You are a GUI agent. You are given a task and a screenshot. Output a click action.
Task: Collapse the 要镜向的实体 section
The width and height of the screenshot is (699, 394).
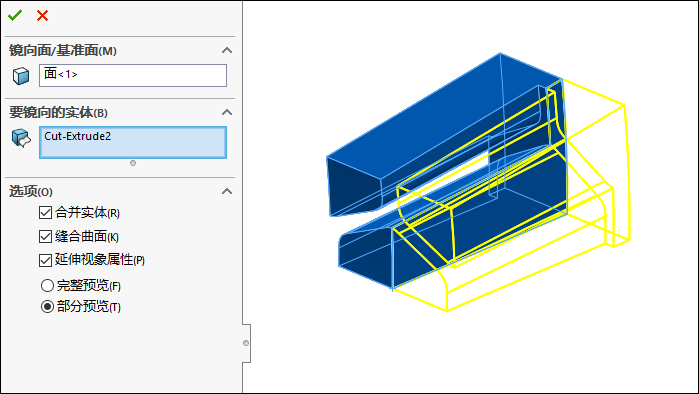point(227,112)
